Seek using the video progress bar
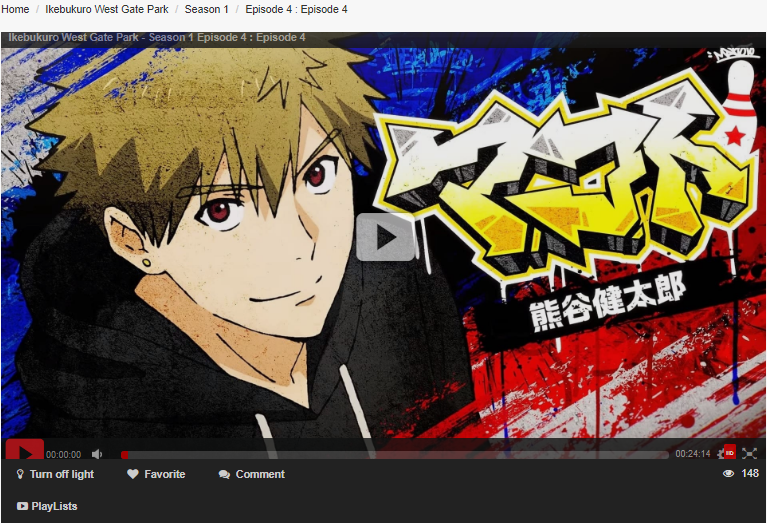This screenshot has width=767, height=523. [x=395, y=455]
